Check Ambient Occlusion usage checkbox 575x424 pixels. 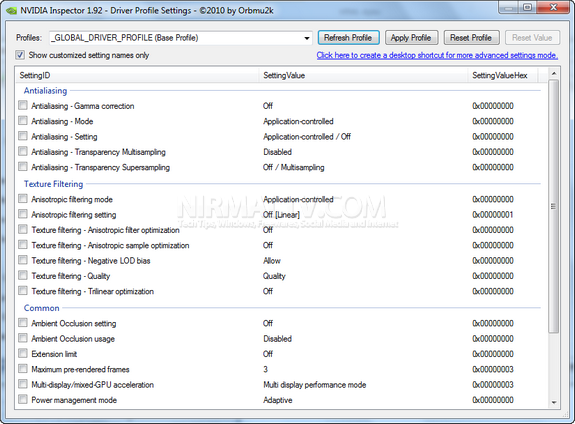point(23,338)
